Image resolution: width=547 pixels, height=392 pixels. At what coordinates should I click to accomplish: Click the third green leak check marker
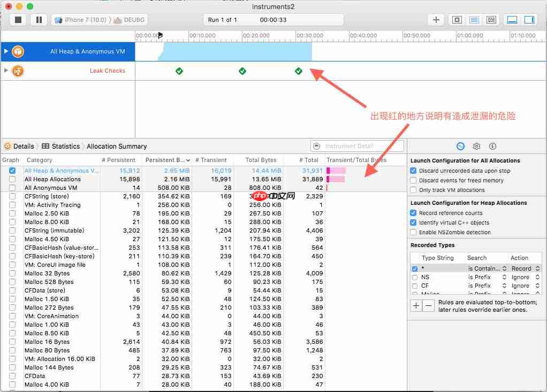click(x=299, y=71)
